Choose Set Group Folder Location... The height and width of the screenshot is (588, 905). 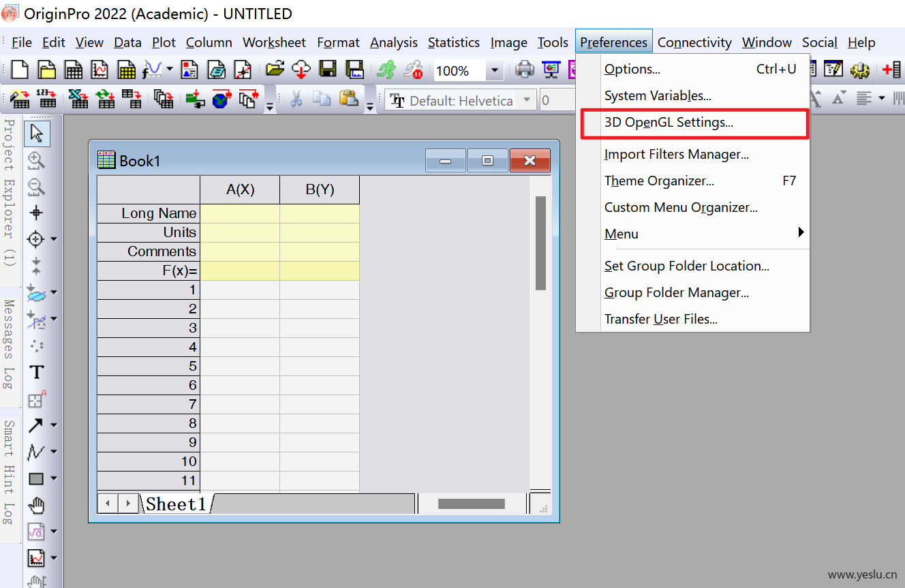(692, 266)
